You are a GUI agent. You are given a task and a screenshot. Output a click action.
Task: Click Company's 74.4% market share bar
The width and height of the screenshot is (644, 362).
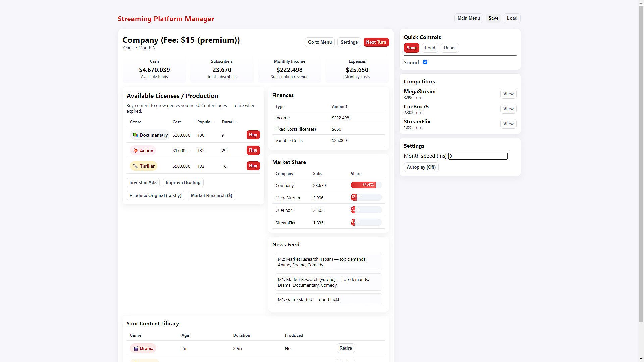point(363,185)
